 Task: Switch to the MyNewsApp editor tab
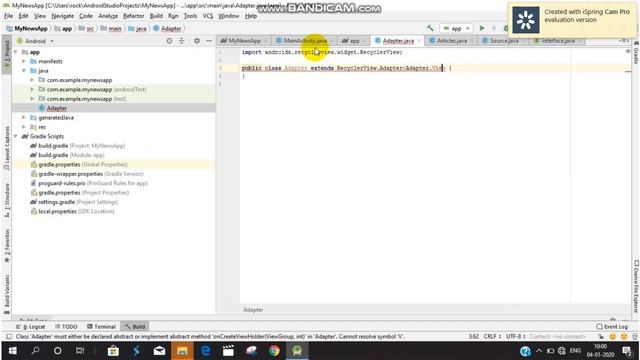tap(243, 41)
